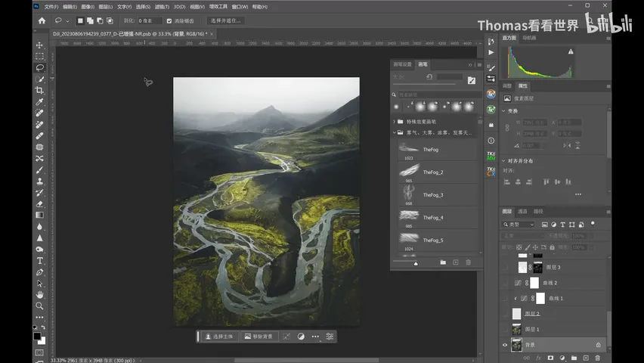Expand the 特殊效果画笔 brush folder
644x363 pixels.
click(395, 122)
